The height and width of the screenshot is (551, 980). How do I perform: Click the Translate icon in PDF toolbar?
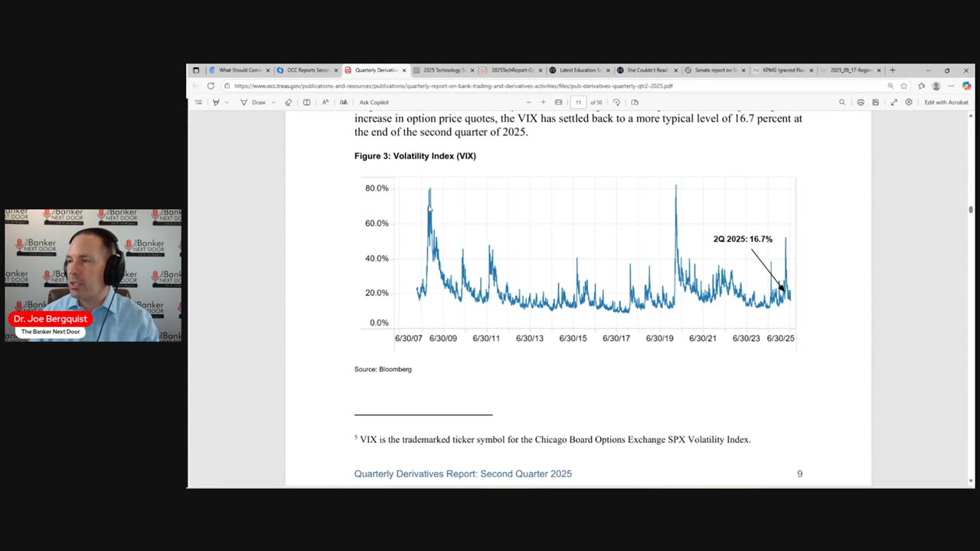coord(343,102)
